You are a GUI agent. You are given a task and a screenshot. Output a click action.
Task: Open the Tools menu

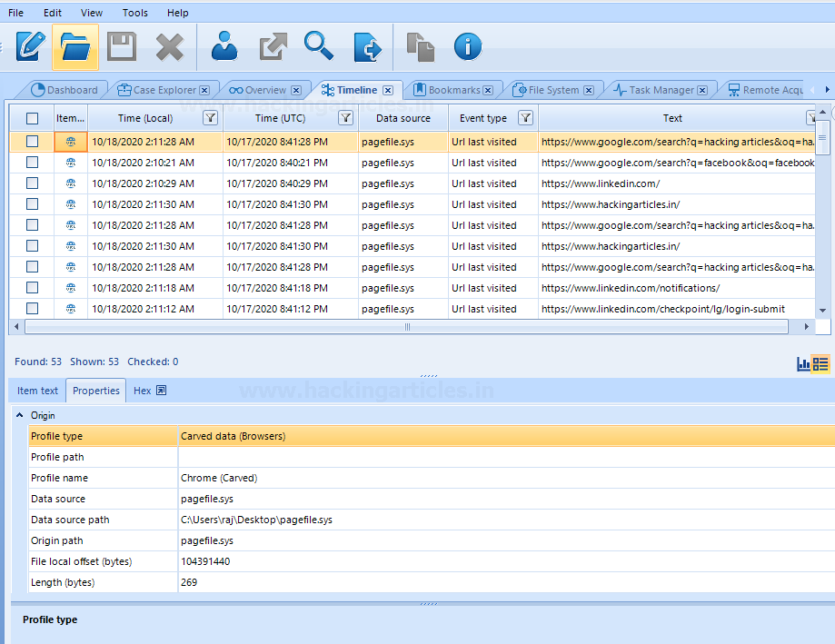pos(134,13)
